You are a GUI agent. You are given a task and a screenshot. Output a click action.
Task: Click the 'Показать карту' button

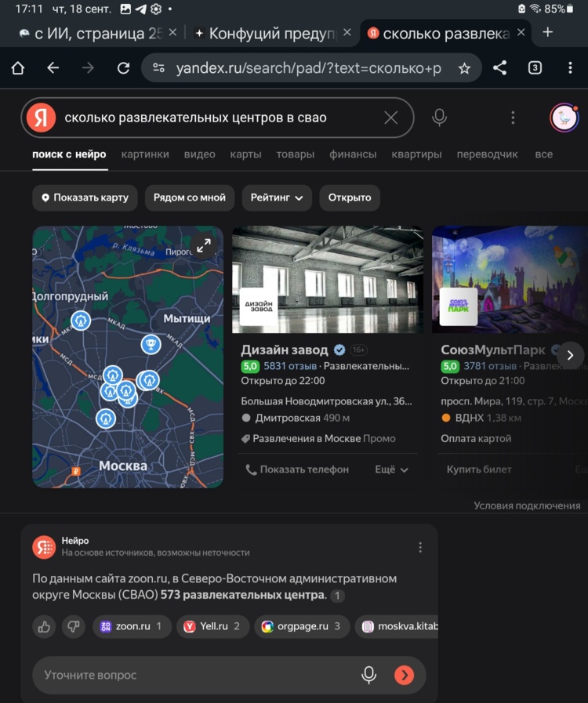coord(85,197)
